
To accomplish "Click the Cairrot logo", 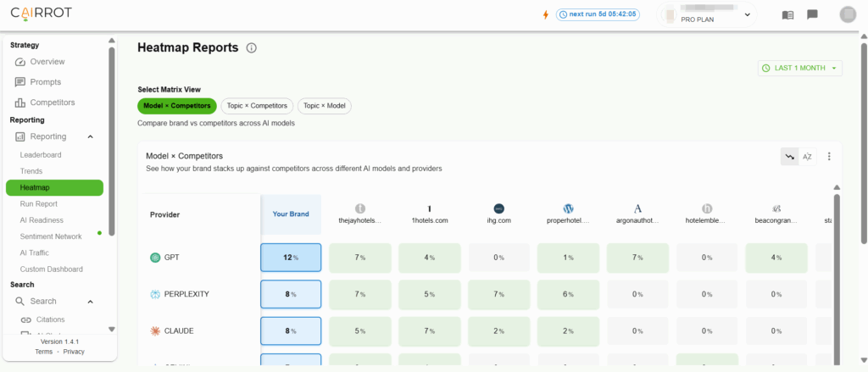I will (x=41, y=13).
